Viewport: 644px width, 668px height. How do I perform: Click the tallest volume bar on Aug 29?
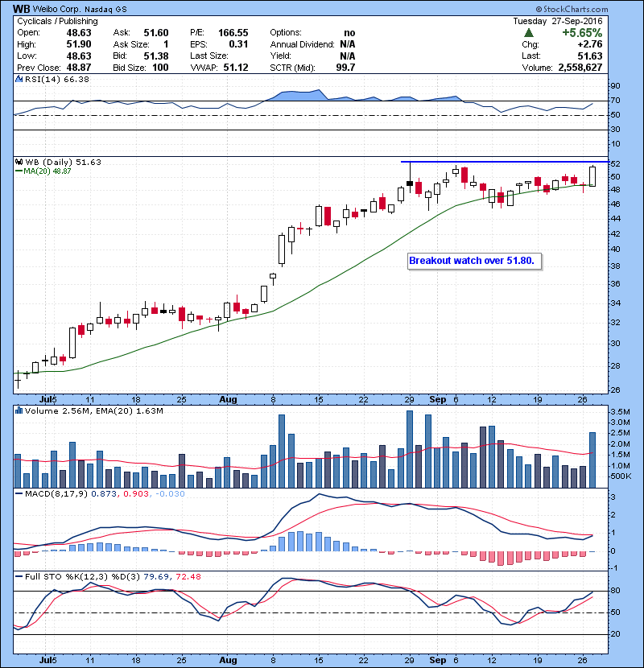(x=410, y=449)
